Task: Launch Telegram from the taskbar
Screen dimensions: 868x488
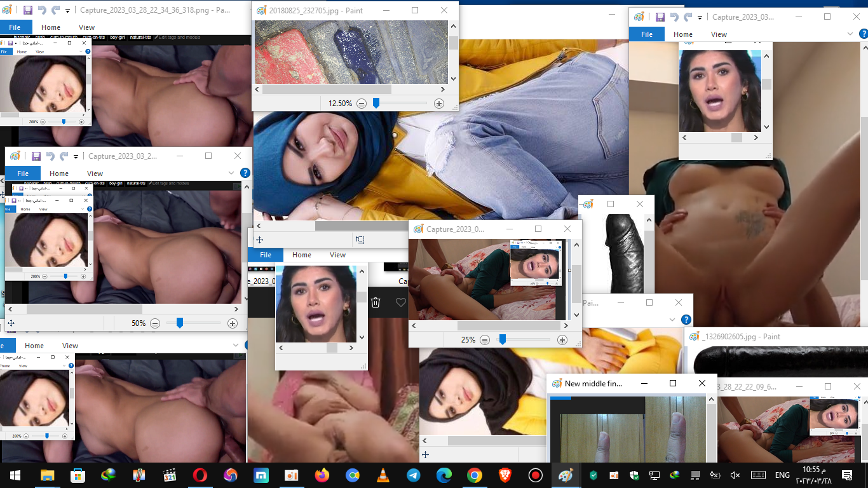Action: click(414, 475)
